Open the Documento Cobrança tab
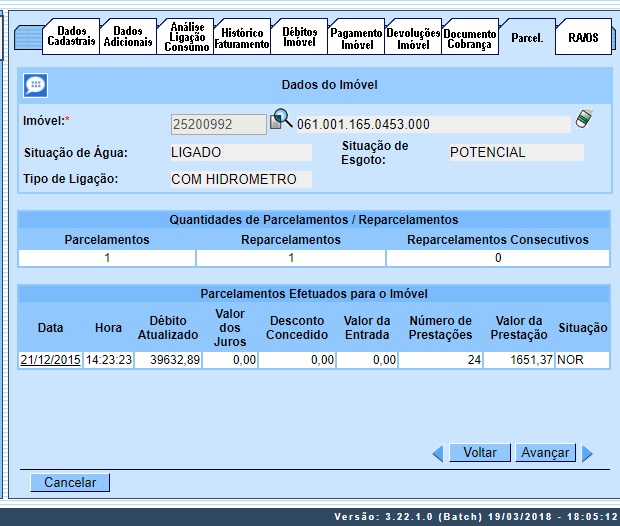 pyautogui.click(x=469, y=39)
